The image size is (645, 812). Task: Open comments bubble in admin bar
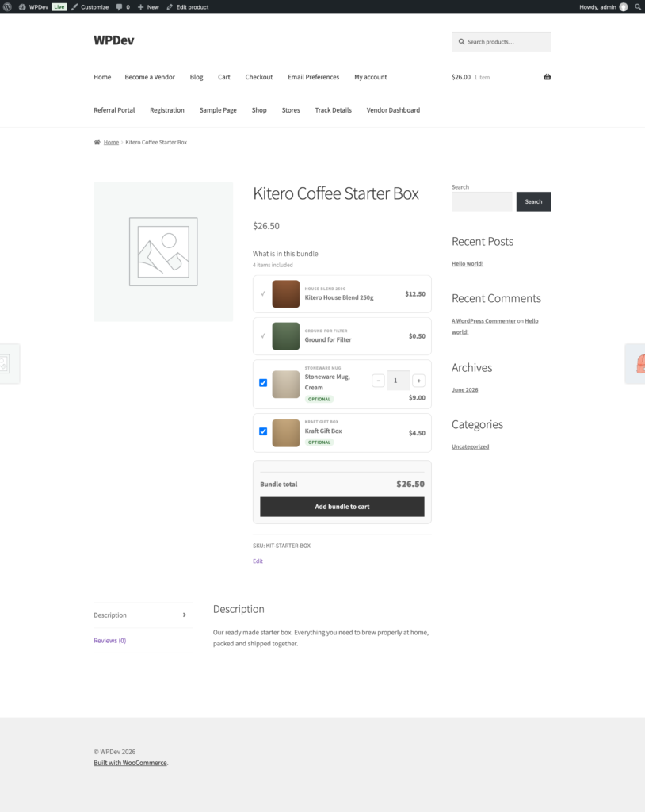point(123,6)
